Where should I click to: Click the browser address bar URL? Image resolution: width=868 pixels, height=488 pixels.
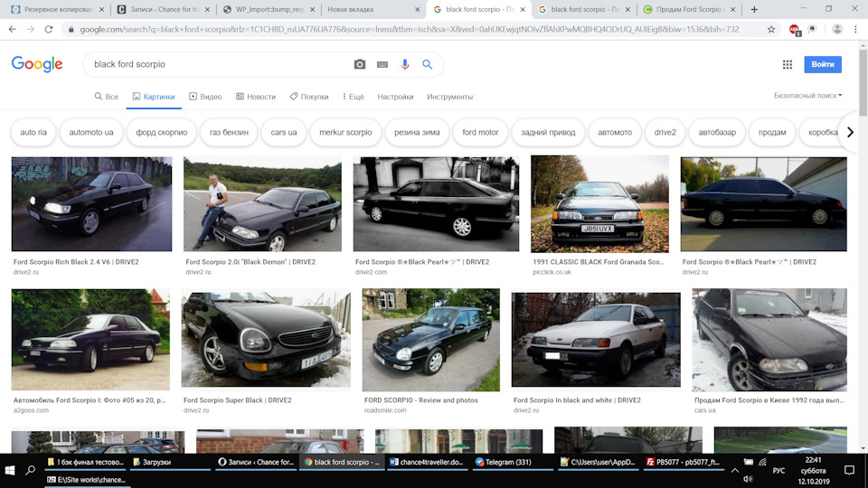410,29
